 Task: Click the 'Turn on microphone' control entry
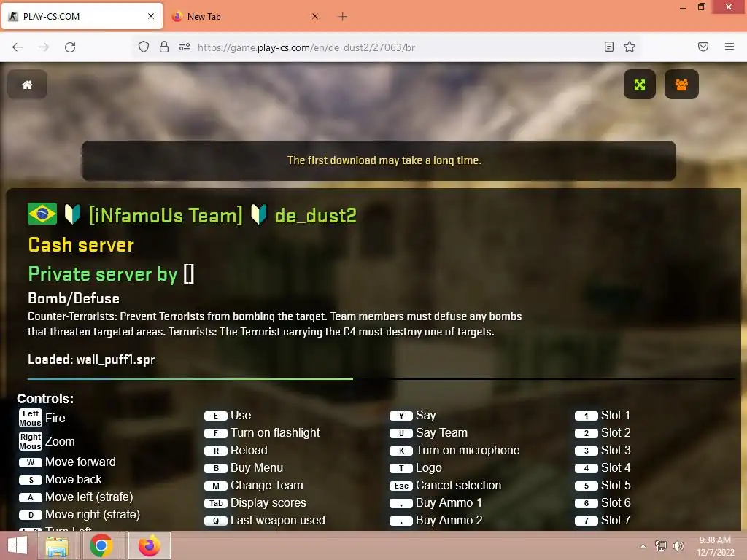[454, 451]
